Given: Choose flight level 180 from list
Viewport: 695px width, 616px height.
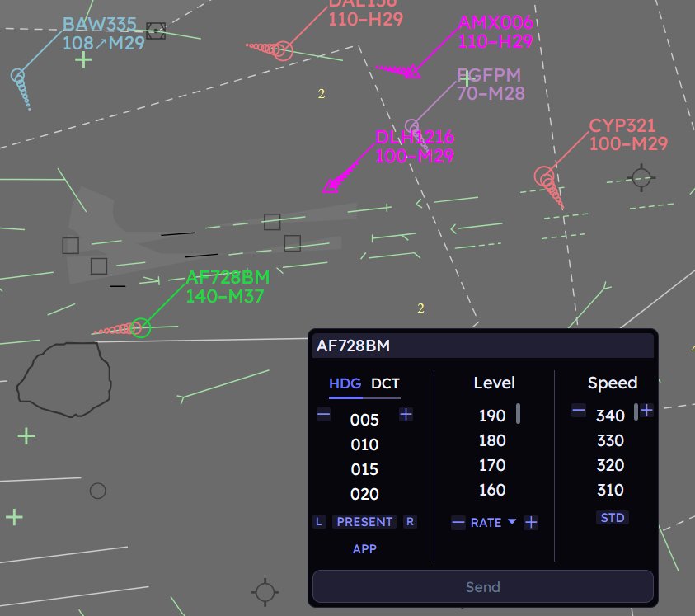Looking at the screenshot, I should point(492,440).
